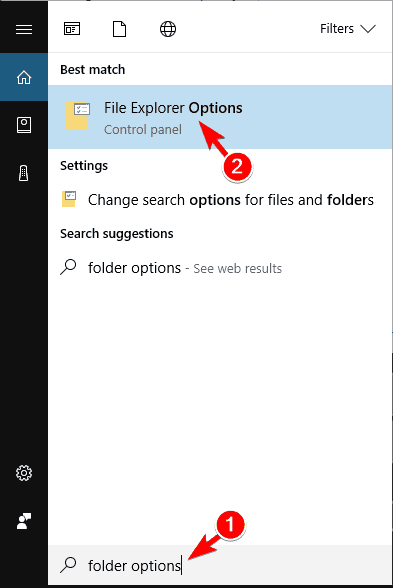Expand the hamburger menu in sidebar
The height and width of the screenshot is (588, 393).
click(x=24, y=29)
